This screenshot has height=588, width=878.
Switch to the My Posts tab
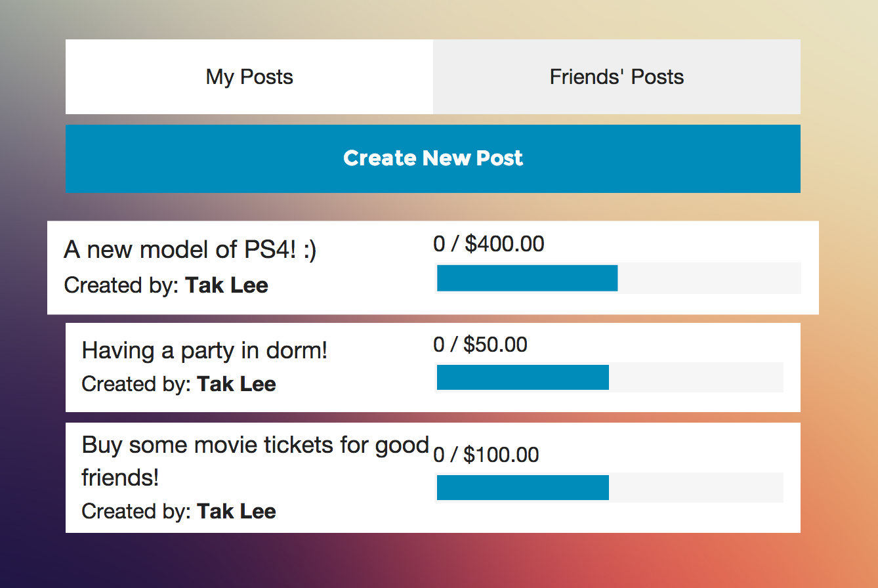249,77
